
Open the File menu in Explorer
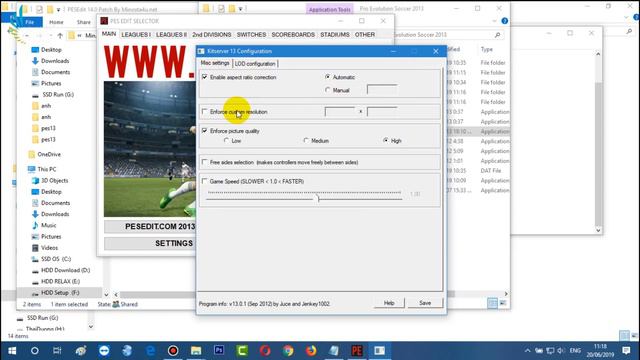[29, 22]
